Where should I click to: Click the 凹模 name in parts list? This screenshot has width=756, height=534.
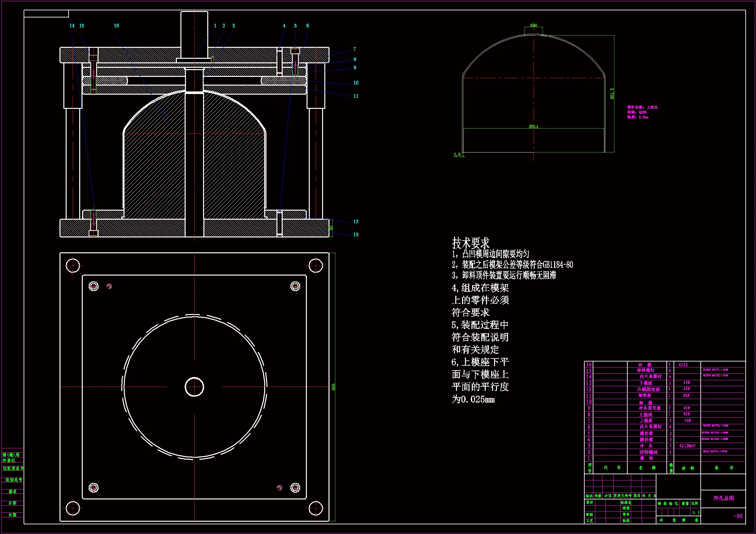(645, 364)
